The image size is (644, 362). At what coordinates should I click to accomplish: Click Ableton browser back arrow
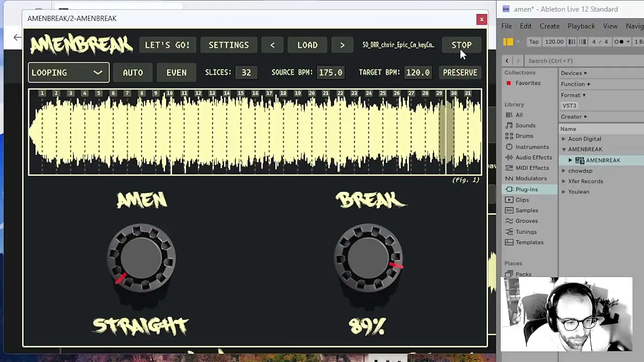[507, 61]
